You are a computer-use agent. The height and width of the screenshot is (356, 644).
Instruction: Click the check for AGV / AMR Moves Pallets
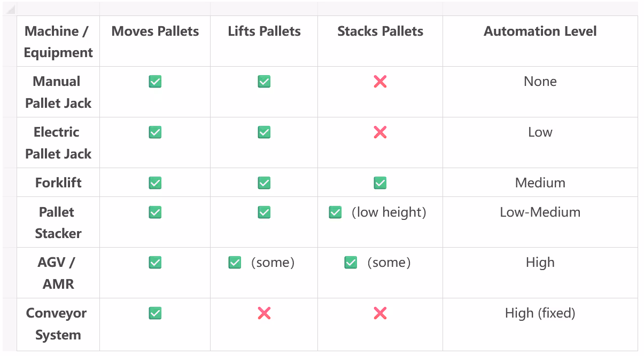(155, 263)
